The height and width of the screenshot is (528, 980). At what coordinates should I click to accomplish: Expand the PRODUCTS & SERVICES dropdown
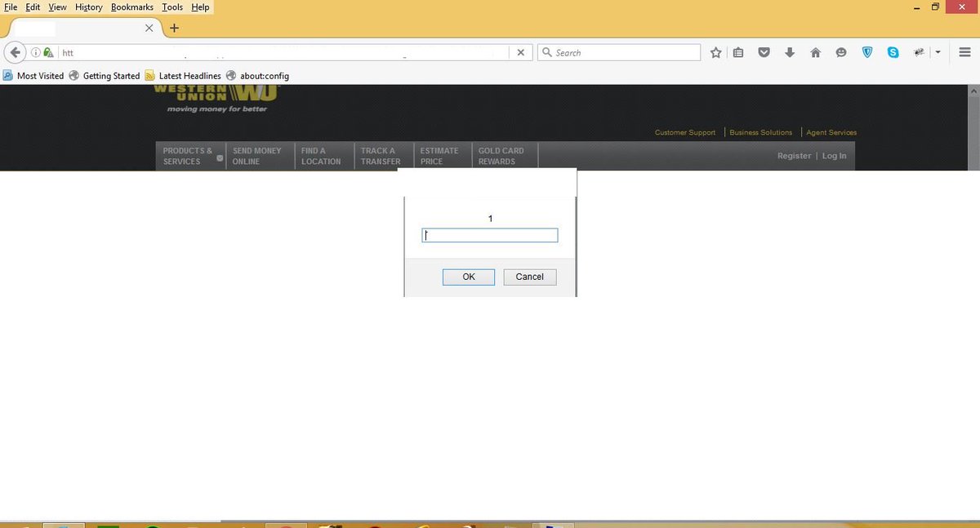(x=219, y=157)
